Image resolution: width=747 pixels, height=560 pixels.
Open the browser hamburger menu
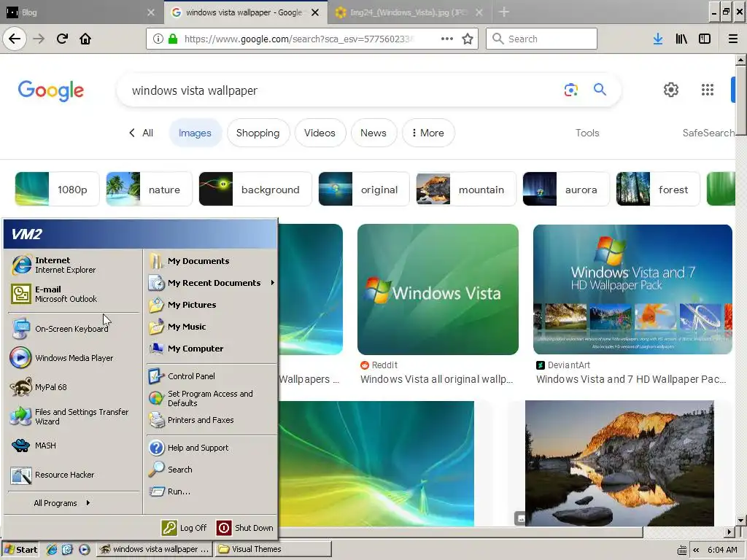732,39
